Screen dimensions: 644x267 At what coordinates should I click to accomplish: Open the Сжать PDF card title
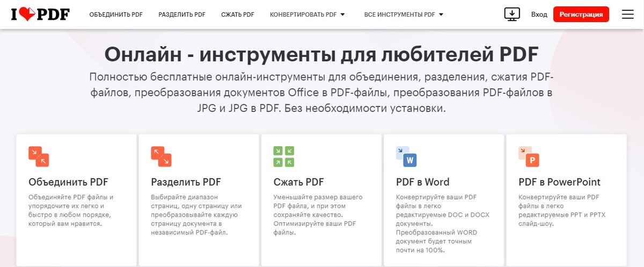point(298,182)
